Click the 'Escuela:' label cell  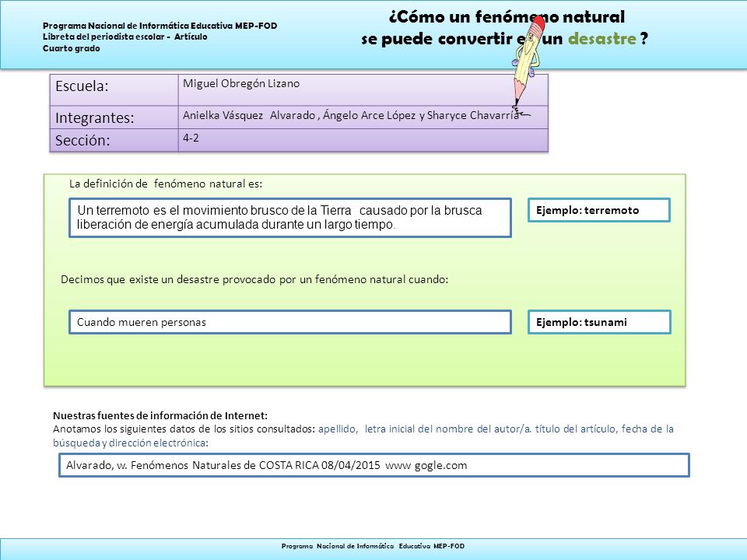[x=114, y=90]
